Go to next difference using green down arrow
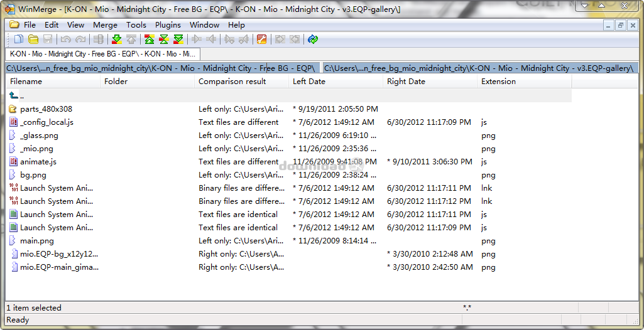The image size is (644, 330). [x=116, y=40]
